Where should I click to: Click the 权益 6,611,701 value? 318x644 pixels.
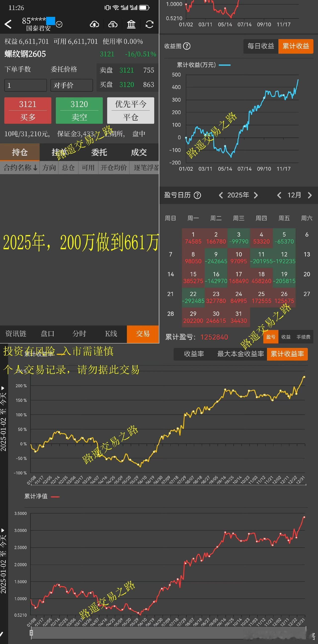[27, 41]
